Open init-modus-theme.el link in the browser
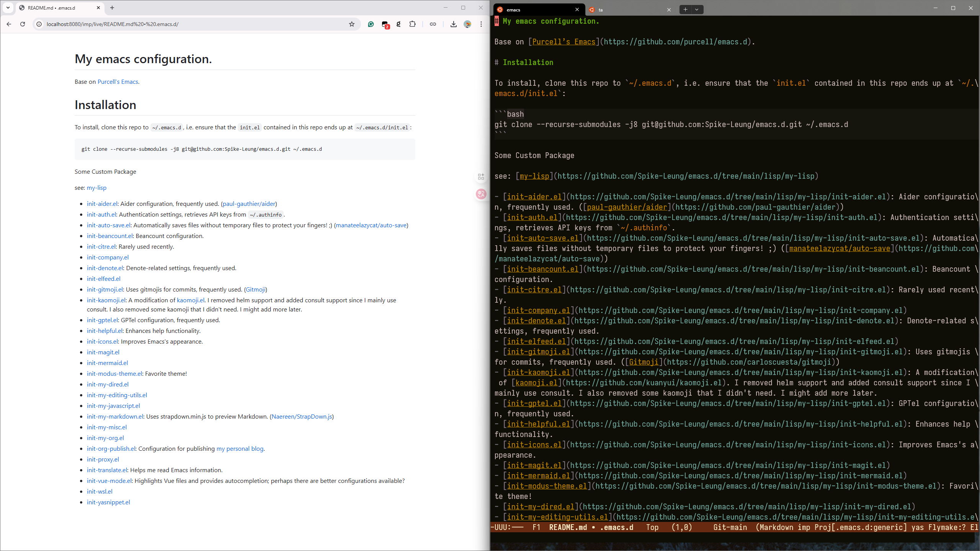The image size is (980, 551). coord(114,374)
